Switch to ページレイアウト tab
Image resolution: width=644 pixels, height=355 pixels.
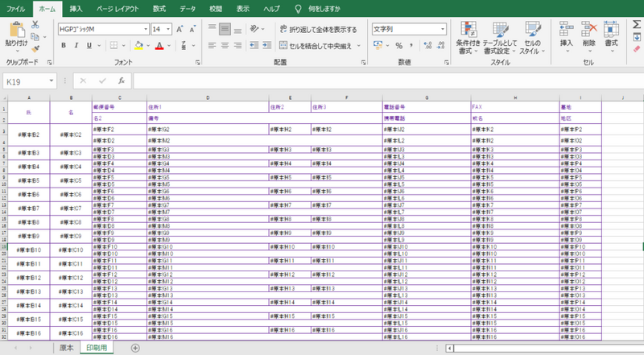[118, 9]
